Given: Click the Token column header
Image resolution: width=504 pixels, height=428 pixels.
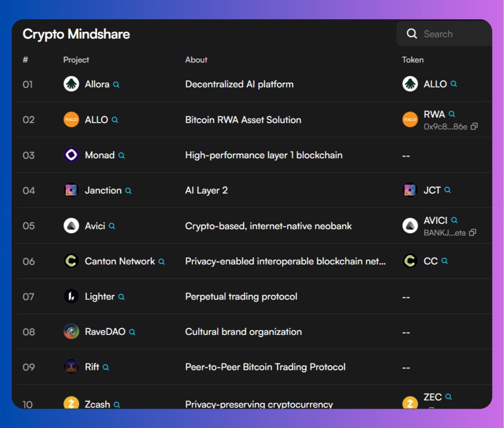Looking at the screenshot, I should pos(412,60).
